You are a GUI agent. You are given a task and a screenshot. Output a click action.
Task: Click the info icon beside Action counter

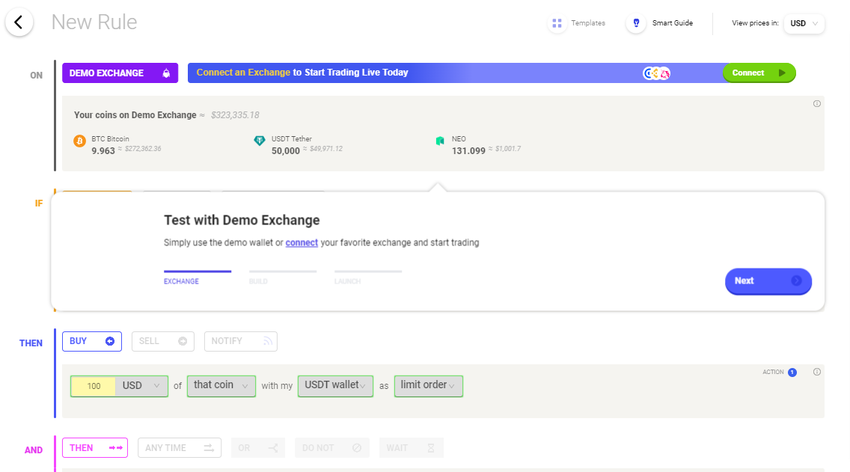coord(817,372)
